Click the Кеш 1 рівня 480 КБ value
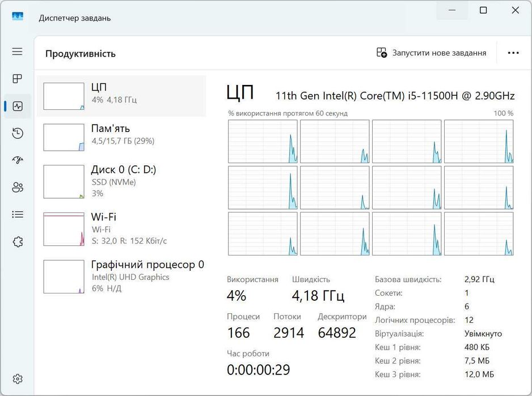Viewport: 532px width, 396px height. point(476,347)
